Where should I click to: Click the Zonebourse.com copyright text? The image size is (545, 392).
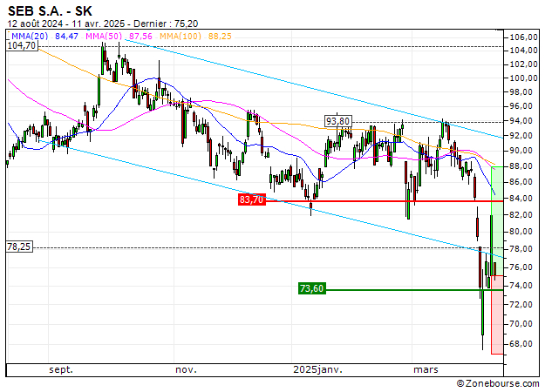(498, 383)
